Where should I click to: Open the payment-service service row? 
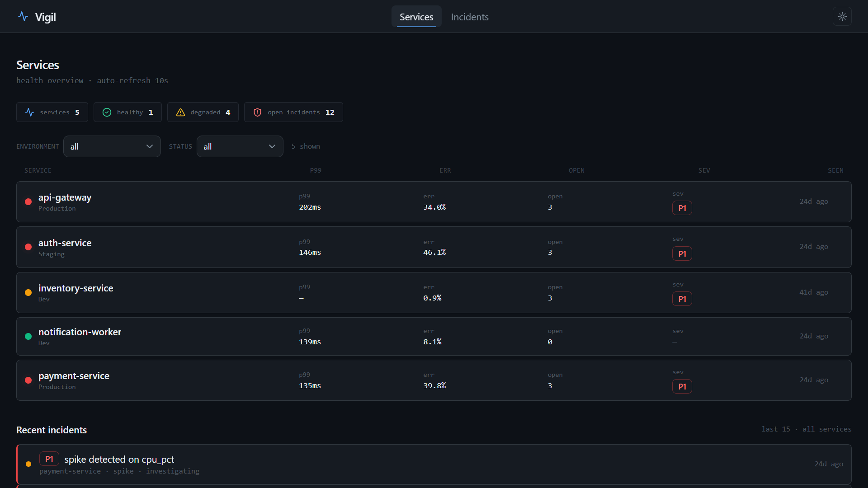434,380
